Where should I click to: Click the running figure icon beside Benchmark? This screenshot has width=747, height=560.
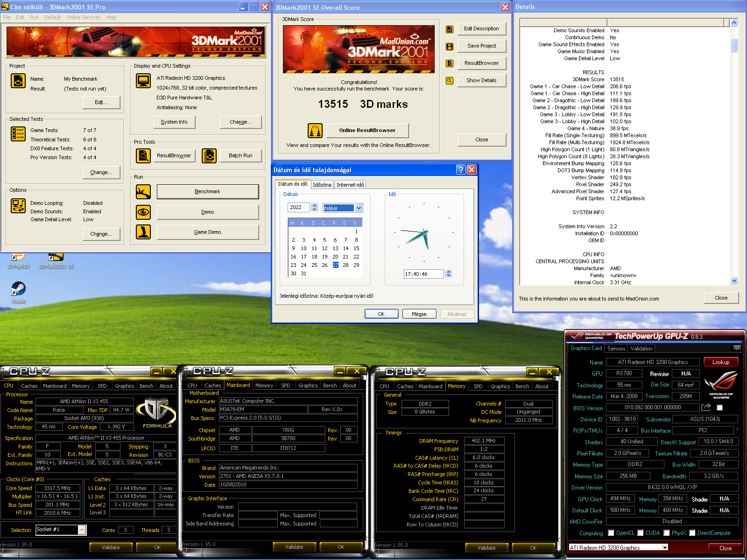(x=143, y=192)
